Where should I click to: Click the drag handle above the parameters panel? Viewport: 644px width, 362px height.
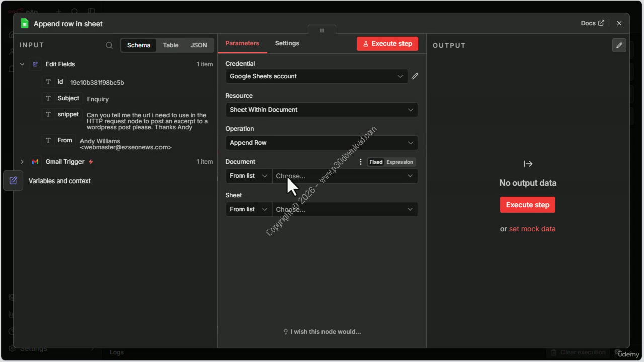(322, 30)
